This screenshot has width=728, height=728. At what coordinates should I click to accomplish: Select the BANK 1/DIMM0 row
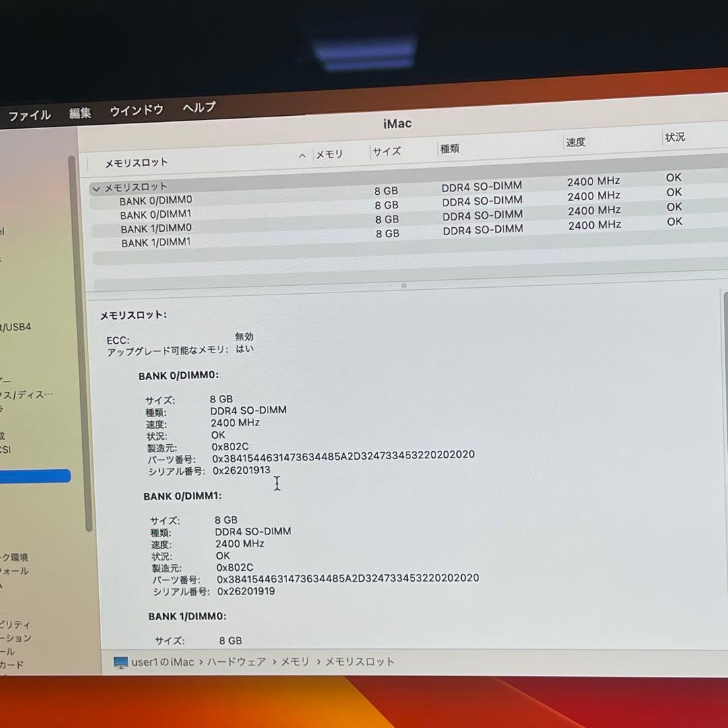tap(156, 229)
